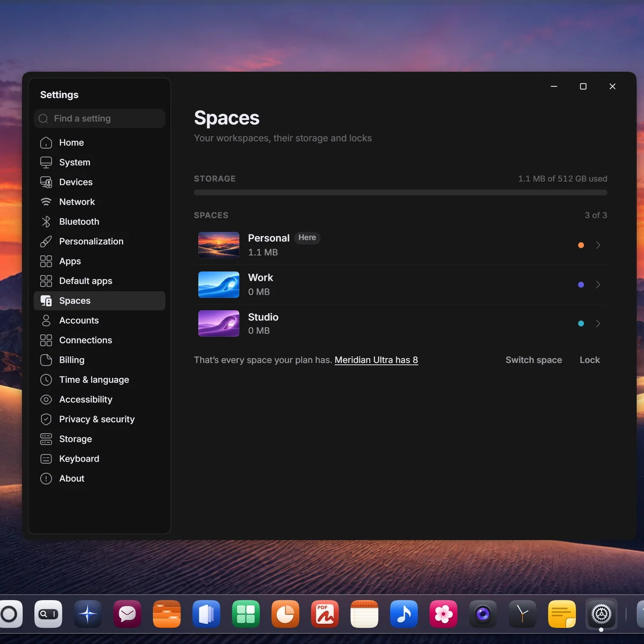
Task: Select the Work space blue wave thumbnail
Action: [x=218, y=284]
